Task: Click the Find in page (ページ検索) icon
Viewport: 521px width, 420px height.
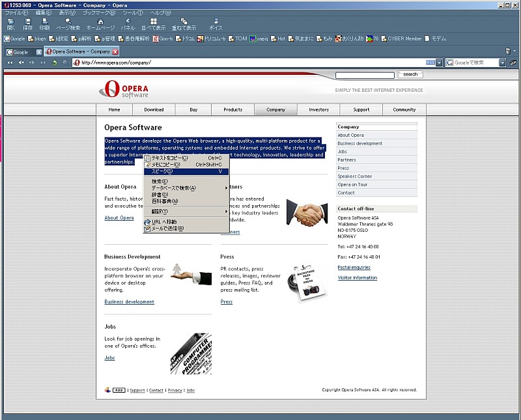Action: click(68, 24)
